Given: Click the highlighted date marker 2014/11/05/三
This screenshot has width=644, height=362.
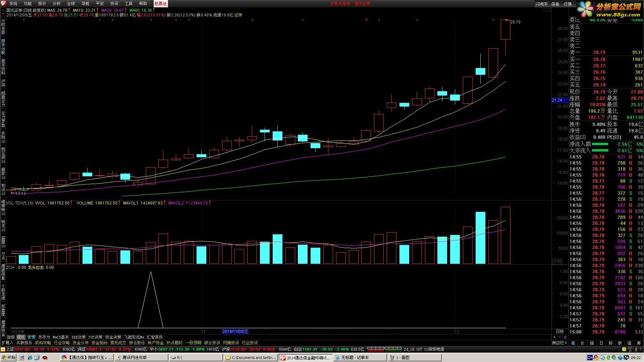Looking at the screenshot, I should pos(235,331).
